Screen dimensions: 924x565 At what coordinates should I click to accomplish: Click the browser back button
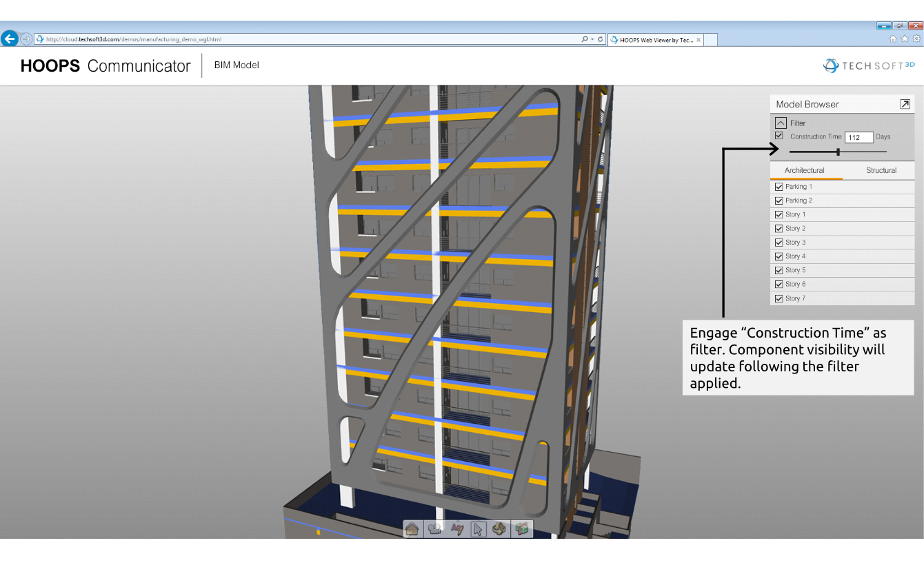(10, 38)
